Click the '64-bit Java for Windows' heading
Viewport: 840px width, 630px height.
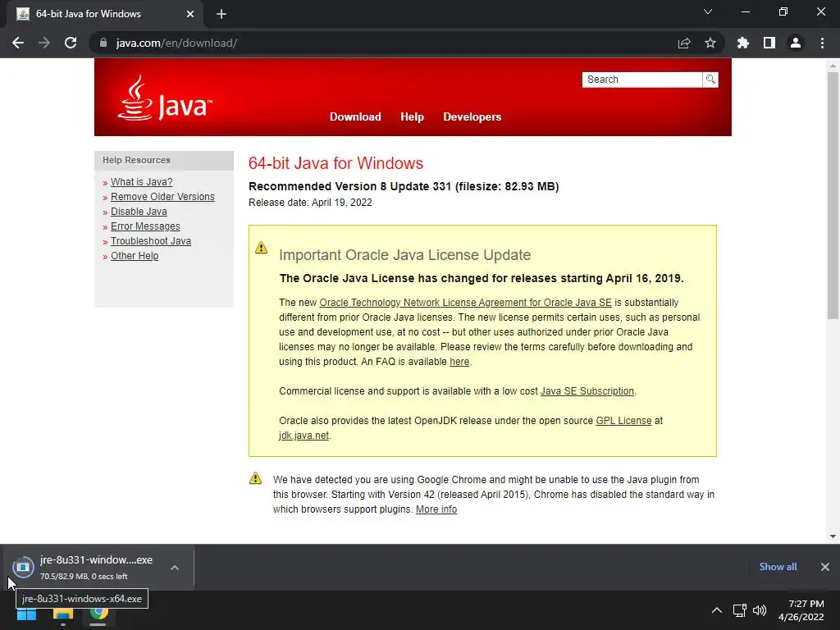tap(336, 163)
